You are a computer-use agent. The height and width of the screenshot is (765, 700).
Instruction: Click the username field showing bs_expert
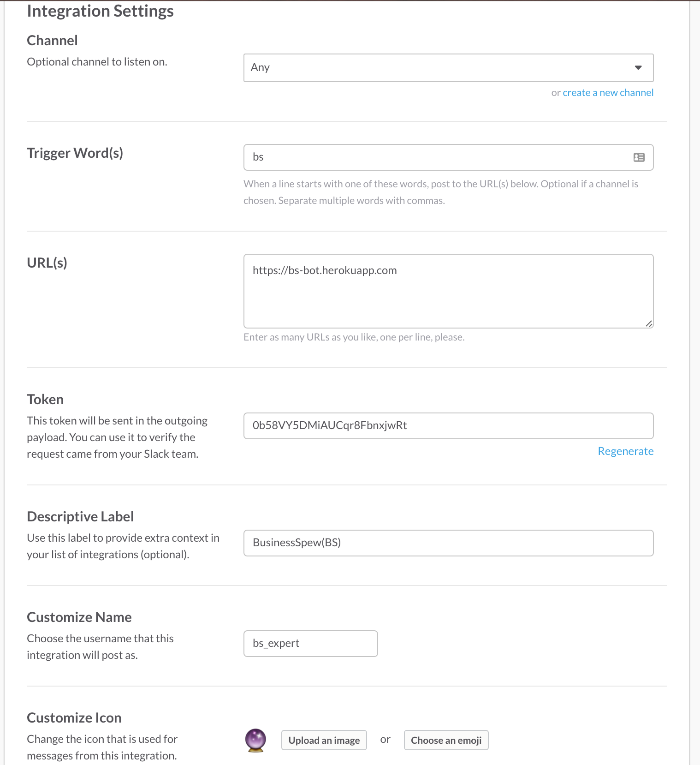click(310, 644)
